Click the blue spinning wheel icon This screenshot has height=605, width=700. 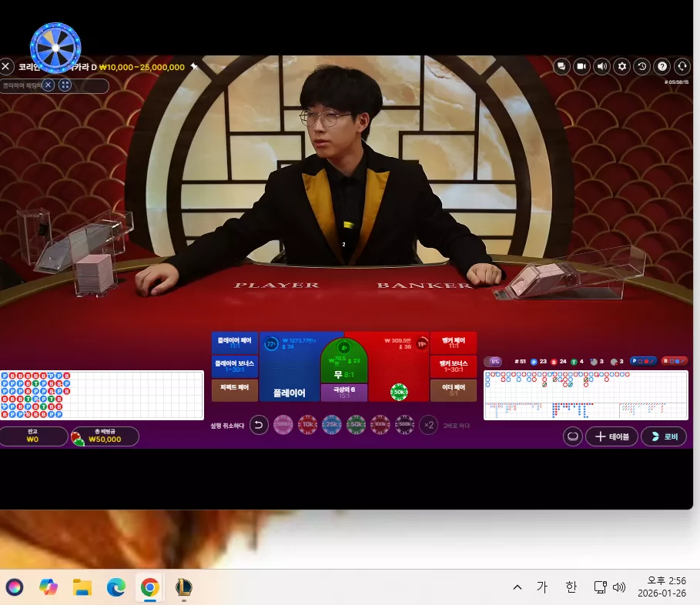tap(55, 47)
